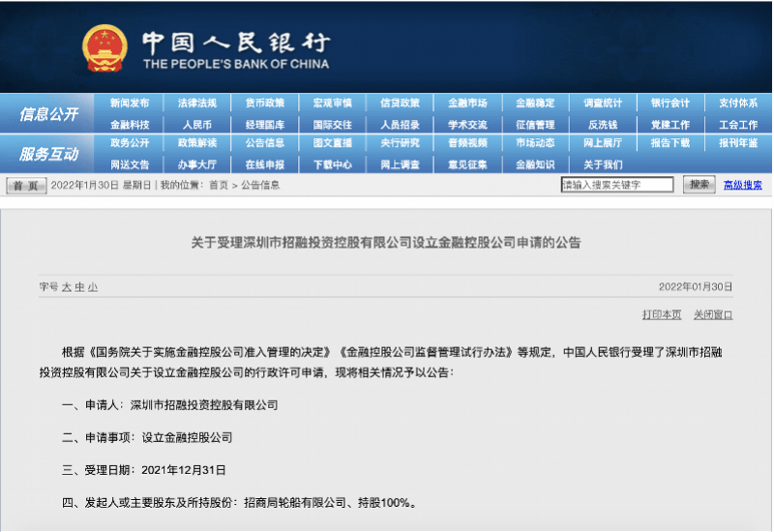The width and height of the screenshot is (774, 532).
Task: Open 宏观审慎 section
Action: 332,103
